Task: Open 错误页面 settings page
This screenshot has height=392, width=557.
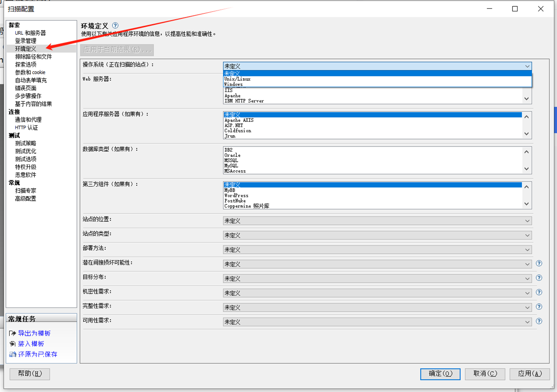Action: click(x=26, y=88)
